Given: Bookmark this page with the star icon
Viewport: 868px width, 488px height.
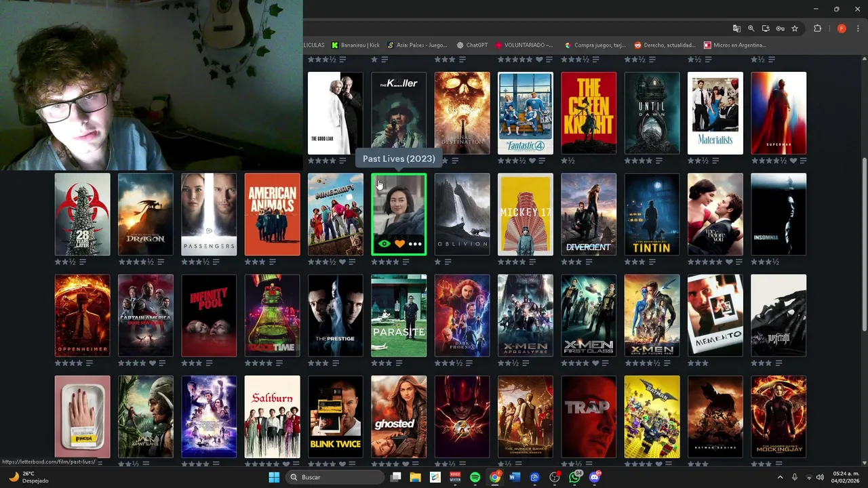Looking at the screenshot, I should (x=795, y=28).
